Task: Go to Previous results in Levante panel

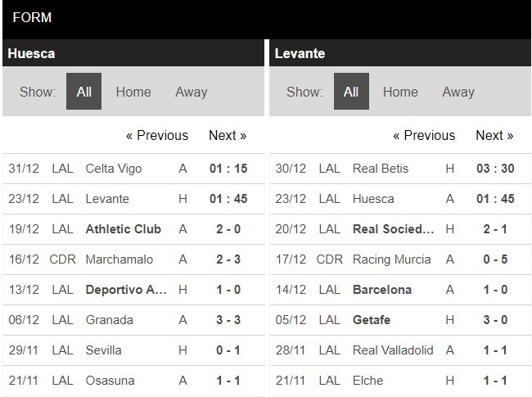Action: pyautogui.click(x=424, y=135)
